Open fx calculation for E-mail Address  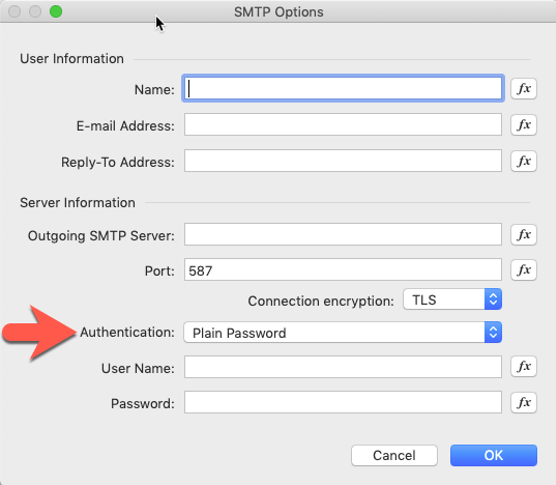tap(523, 125)
